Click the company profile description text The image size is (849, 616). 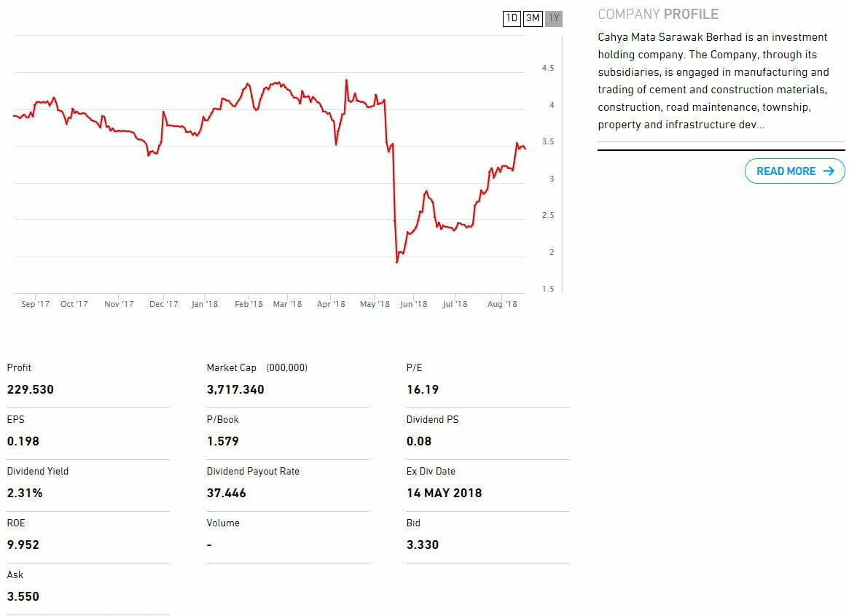tap(713, 81)
